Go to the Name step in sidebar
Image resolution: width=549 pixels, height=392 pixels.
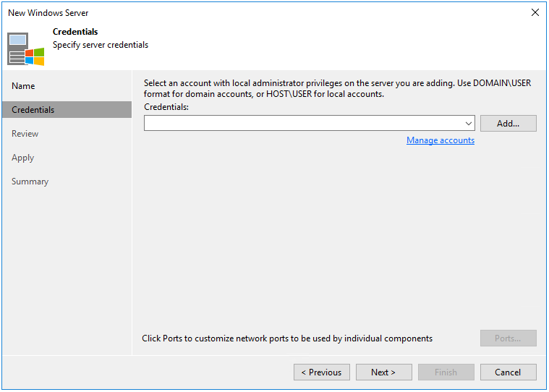click(x=23, y=86)
